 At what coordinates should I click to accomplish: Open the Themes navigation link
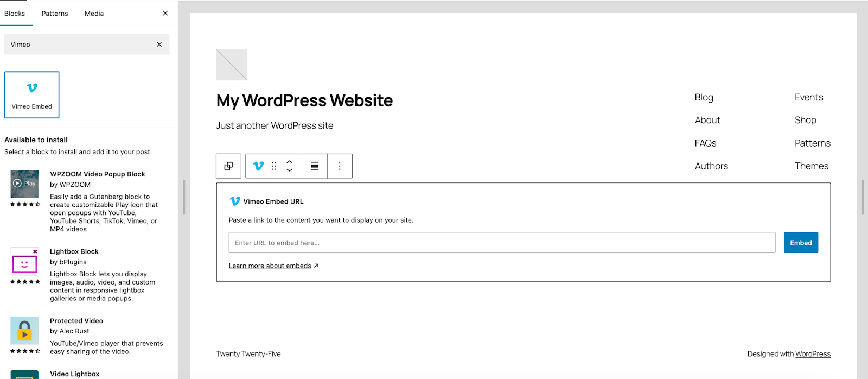[x=812, y=166]
